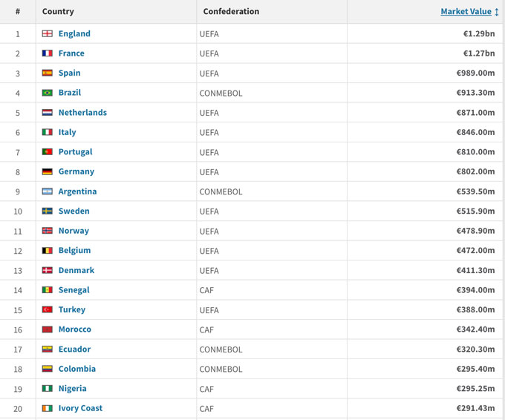Go to Norway's country page
The image size is (505, 420).
[x=74, y=231]
